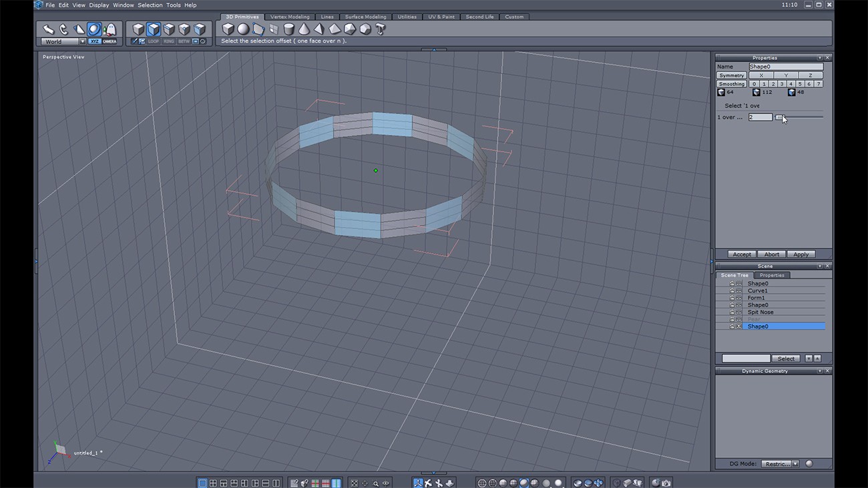Toggle Y symmetry axis
The width and height of the screenshot is (868, 488).
tap(786, 75)
